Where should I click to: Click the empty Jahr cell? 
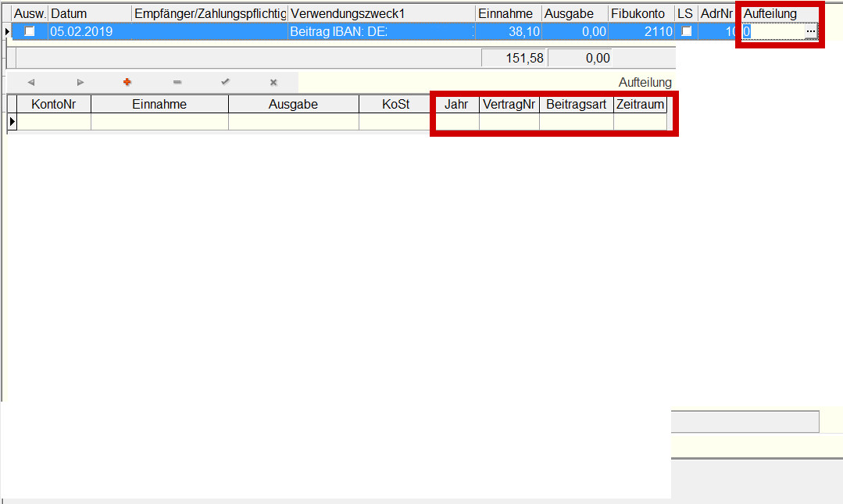click(x=456, y=122)
